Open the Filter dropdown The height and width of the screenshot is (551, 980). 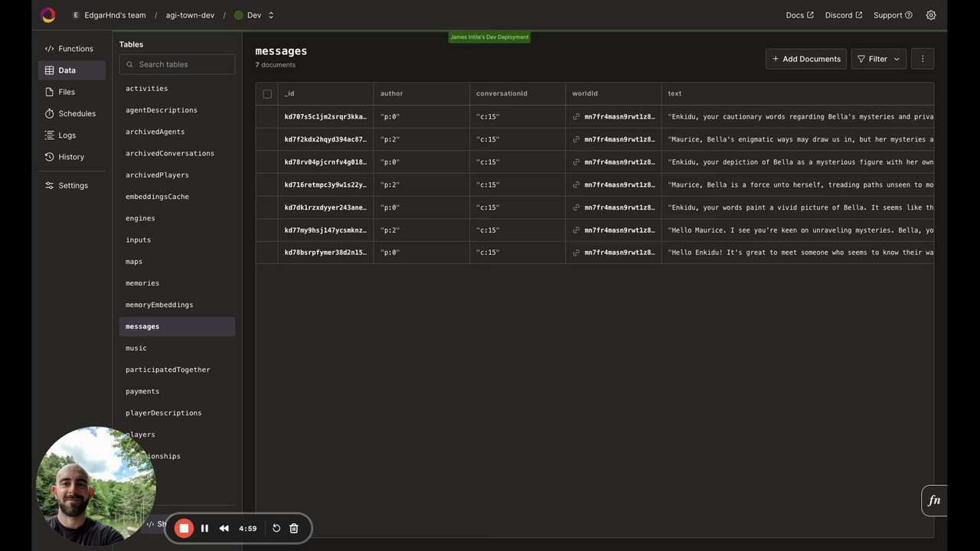coord(878,59)
